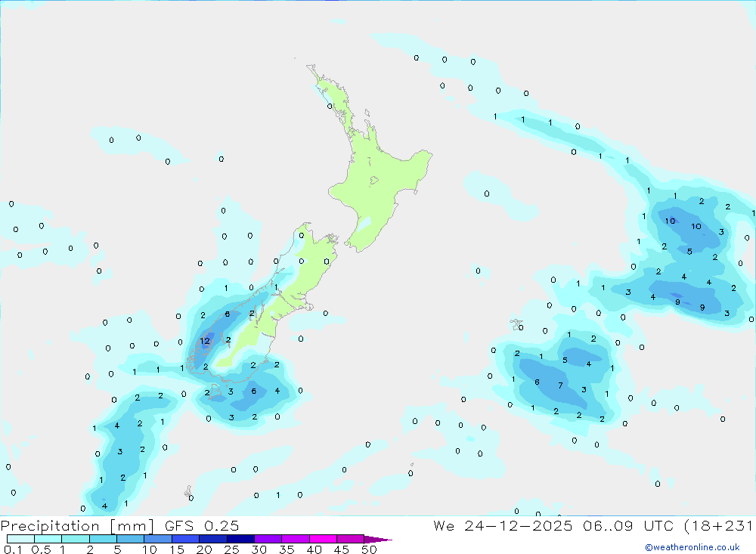This screenshot has height=554, width=756.
Task: Click the "(18+231" forecast offset text
Action: coord(718,525)
